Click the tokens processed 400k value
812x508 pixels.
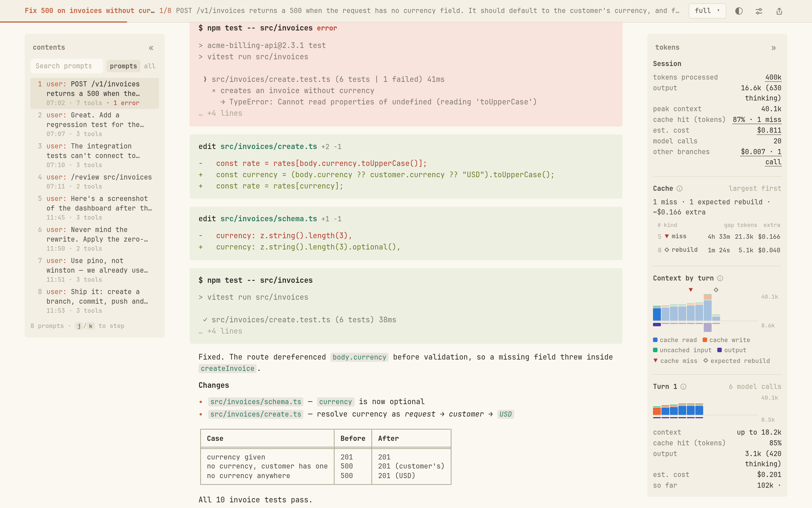tap(773, 77)
